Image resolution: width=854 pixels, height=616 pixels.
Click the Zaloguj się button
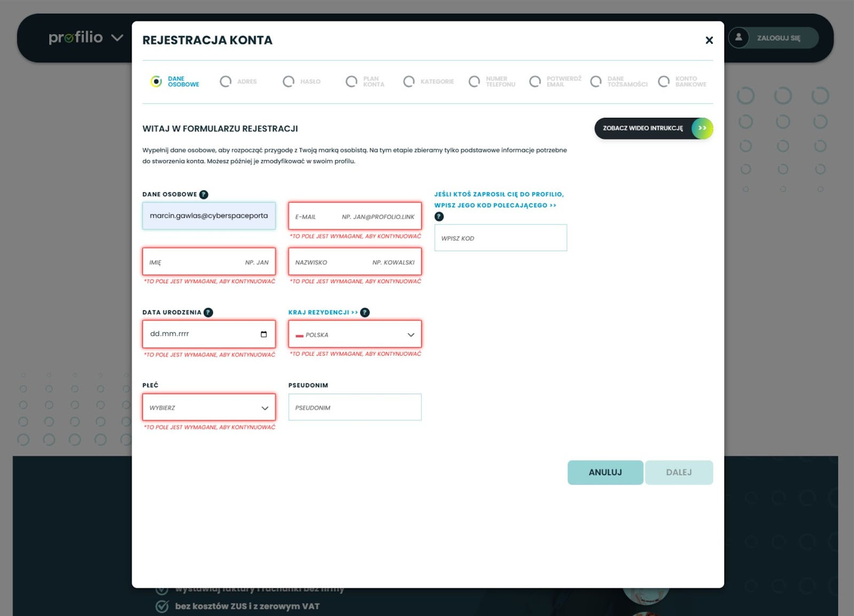click(779, 38)
